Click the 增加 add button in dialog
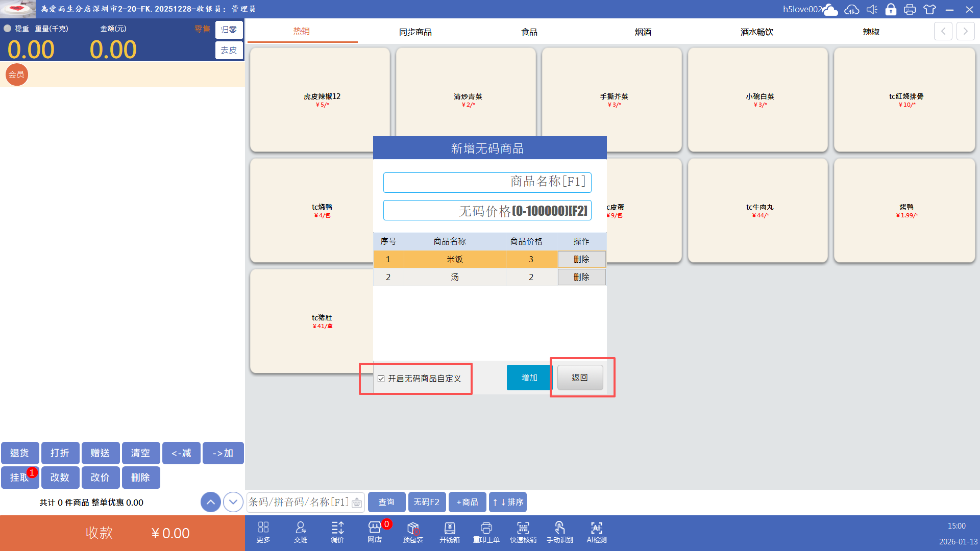 point(529,378)
